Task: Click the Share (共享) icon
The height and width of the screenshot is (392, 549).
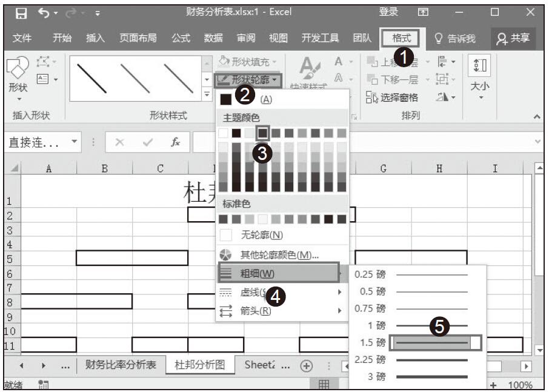Action: pos(512,38)
